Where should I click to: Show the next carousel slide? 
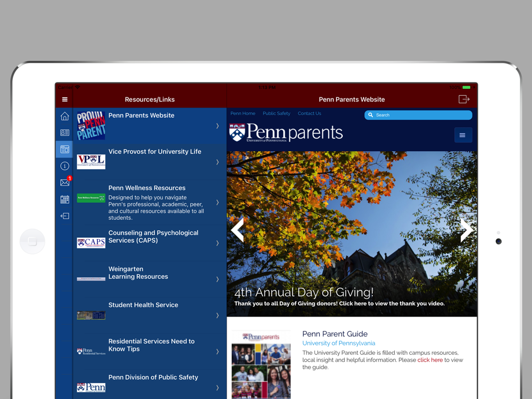click(x=466, y=230)
